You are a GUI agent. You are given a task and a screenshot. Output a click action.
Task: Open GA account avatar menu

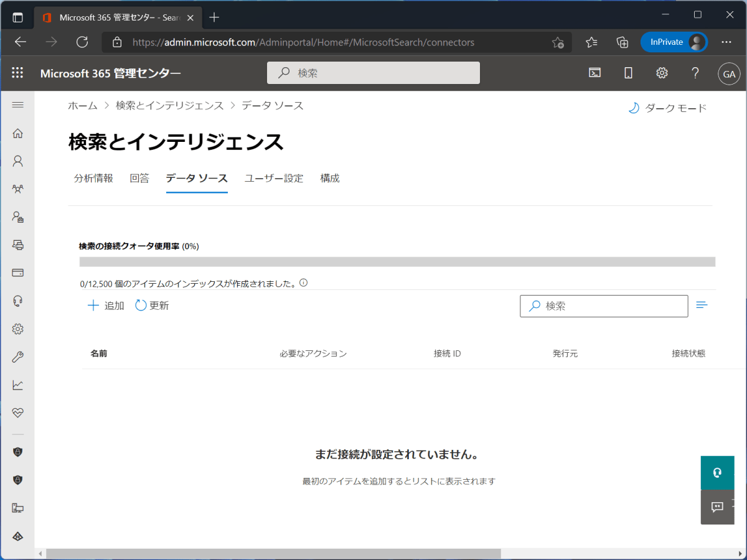(729, 73)
